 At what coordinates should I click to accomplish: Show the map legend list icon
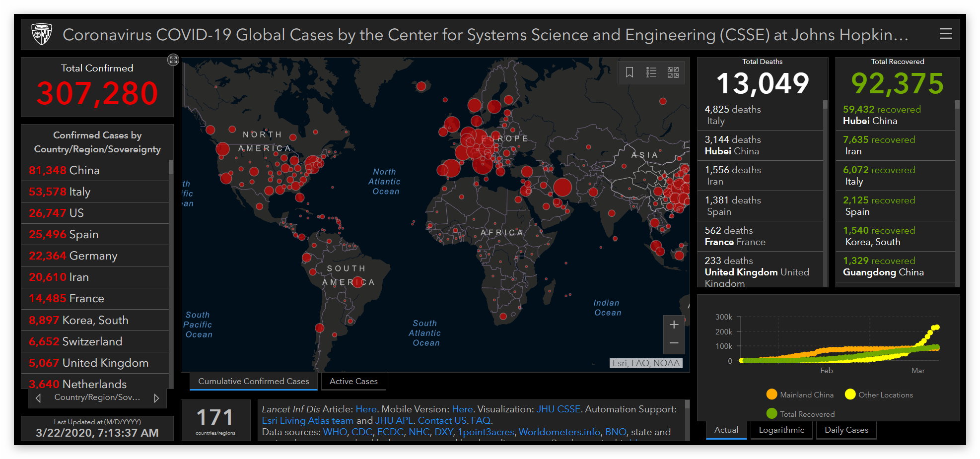651,72
